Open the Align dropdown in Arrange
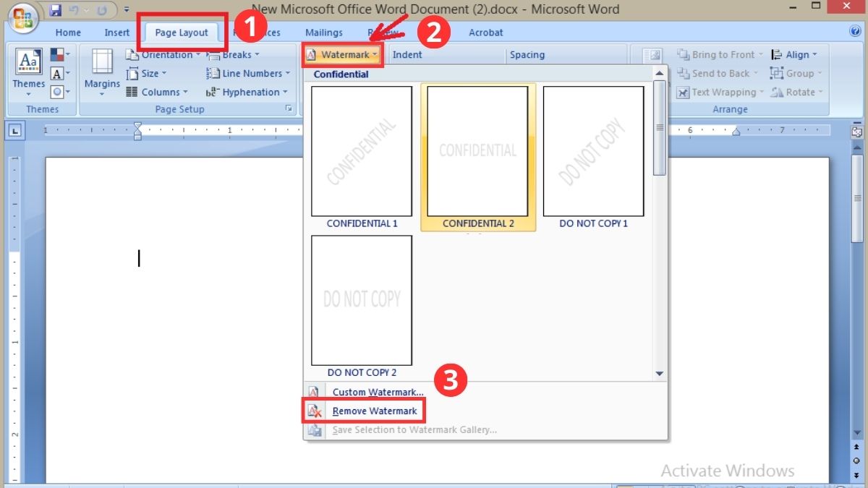The image size is (868, 488). click(x=795, y=55)
